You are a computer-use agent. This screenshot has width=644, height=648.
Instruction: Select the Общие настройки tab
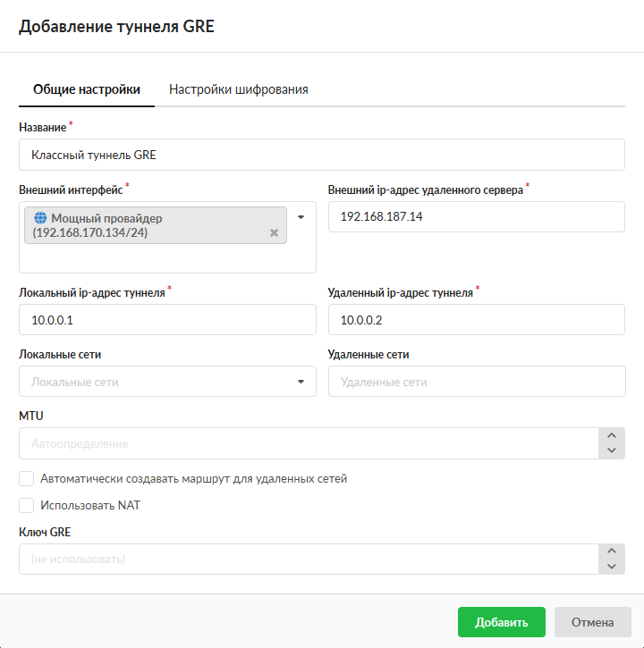click(87, 89)
